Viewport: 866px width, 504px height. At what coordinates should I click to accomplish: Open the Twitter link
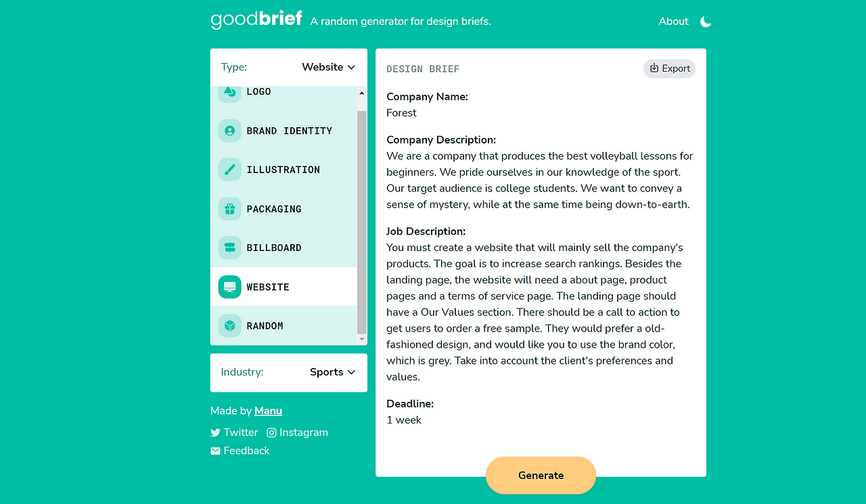pos(234,432)
